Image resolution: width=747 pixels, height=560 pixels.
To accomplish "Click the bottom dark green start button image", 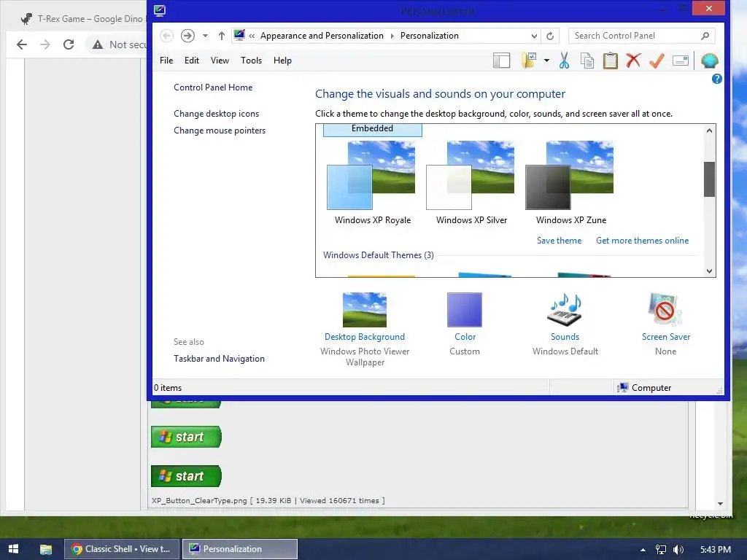I will [x=186, y=476].
